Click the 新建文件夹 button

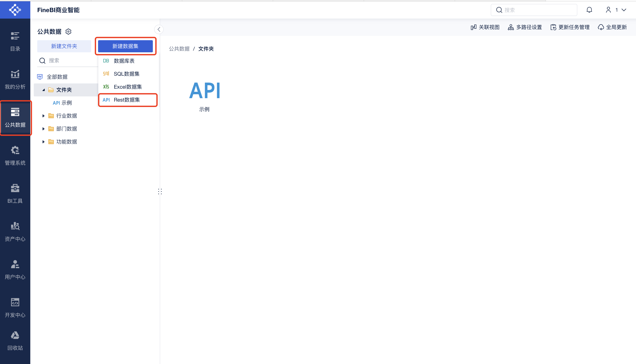[64, 46]
